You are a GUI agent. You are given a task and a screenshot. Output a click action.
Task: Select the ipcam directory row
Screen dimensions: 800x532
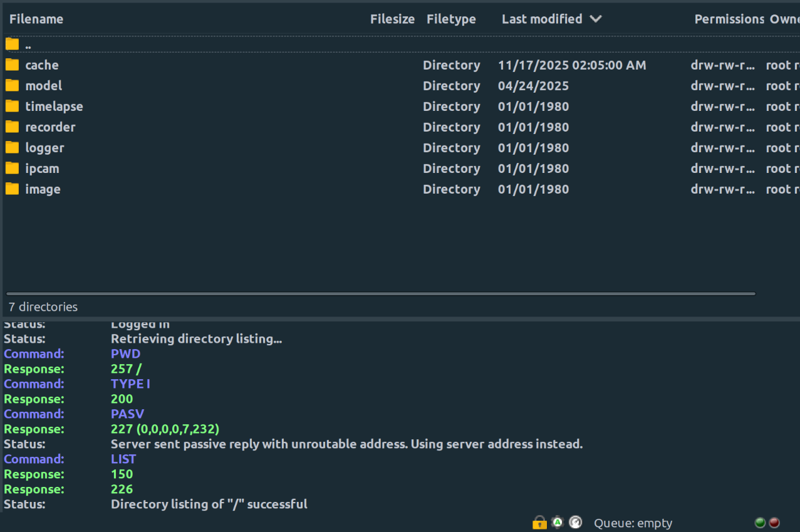pos(41,168)
